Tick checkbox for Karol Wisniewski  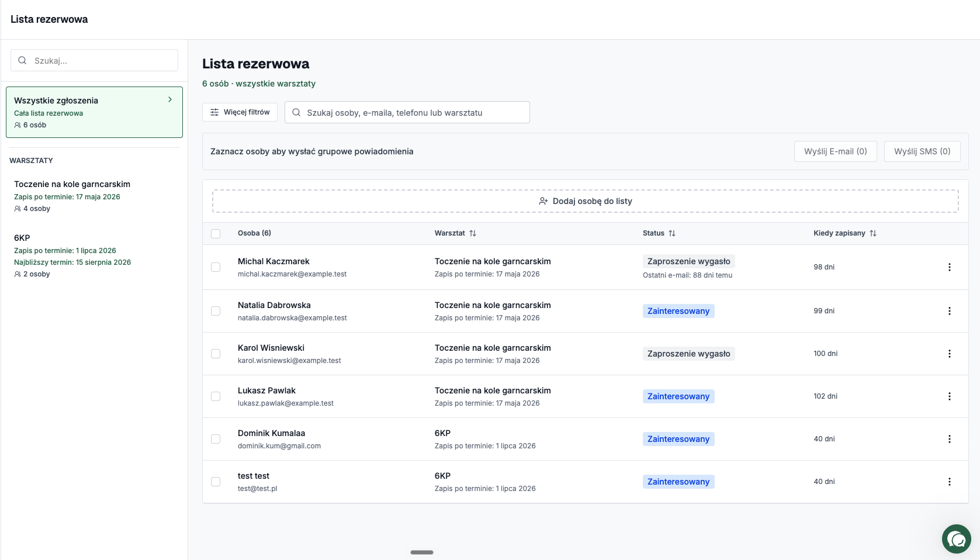click(x=216, y=354)
